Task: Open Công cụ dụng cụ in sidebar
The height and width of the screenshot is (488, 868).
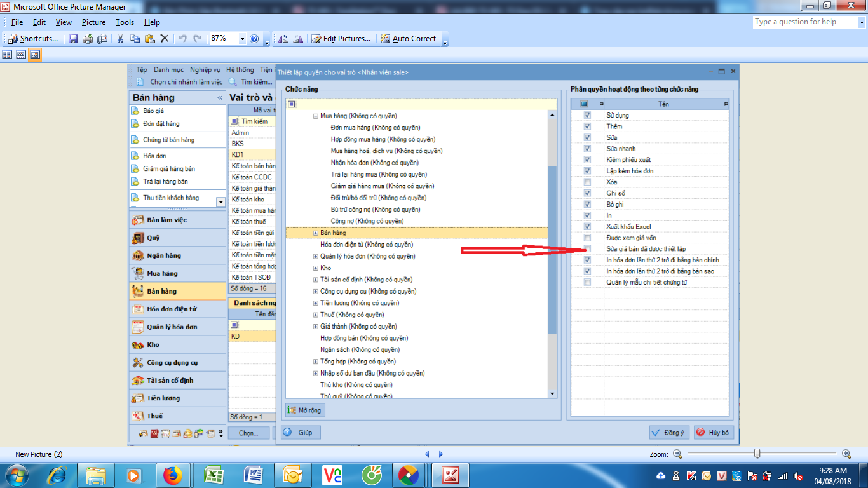Action: 177,362
